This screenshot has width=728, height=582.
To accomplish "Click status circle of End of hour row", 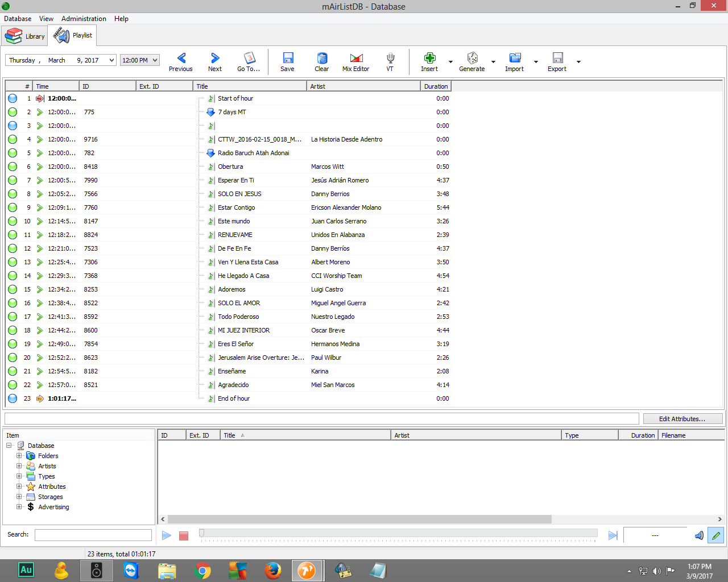I will pyautogui.click(x=13, y=398).
